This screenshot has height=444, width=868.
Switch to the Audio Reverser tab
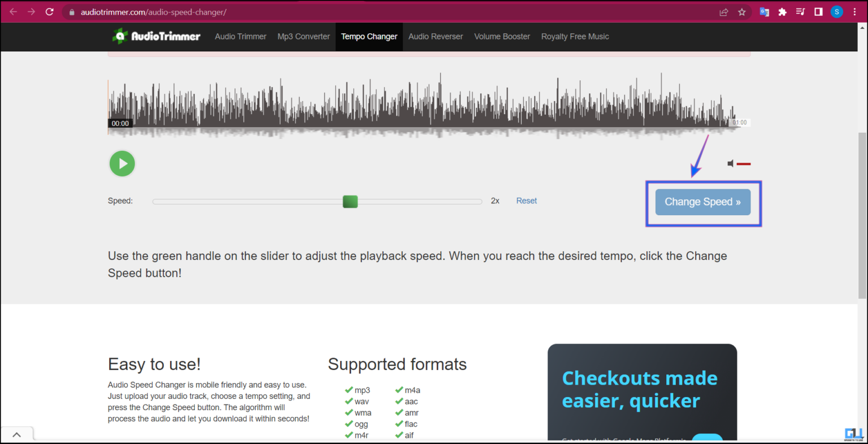point(436,36)
